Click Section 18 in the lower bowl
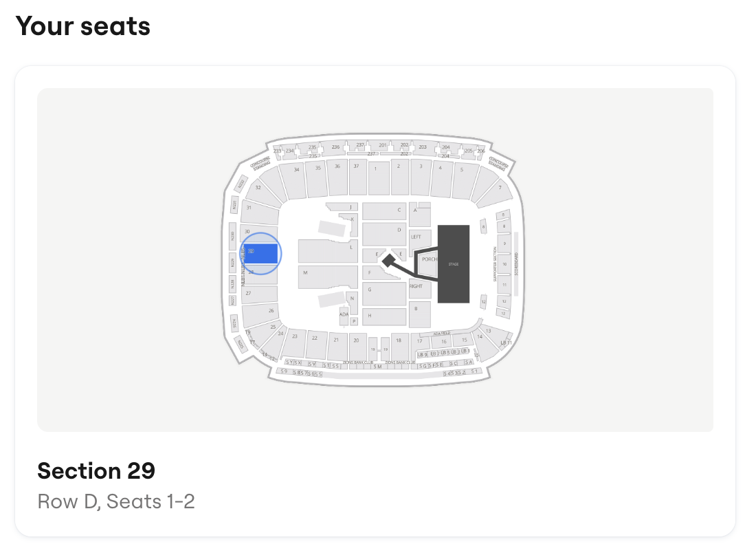The height and width of the screenshot is (553, 756). [399, 340]
